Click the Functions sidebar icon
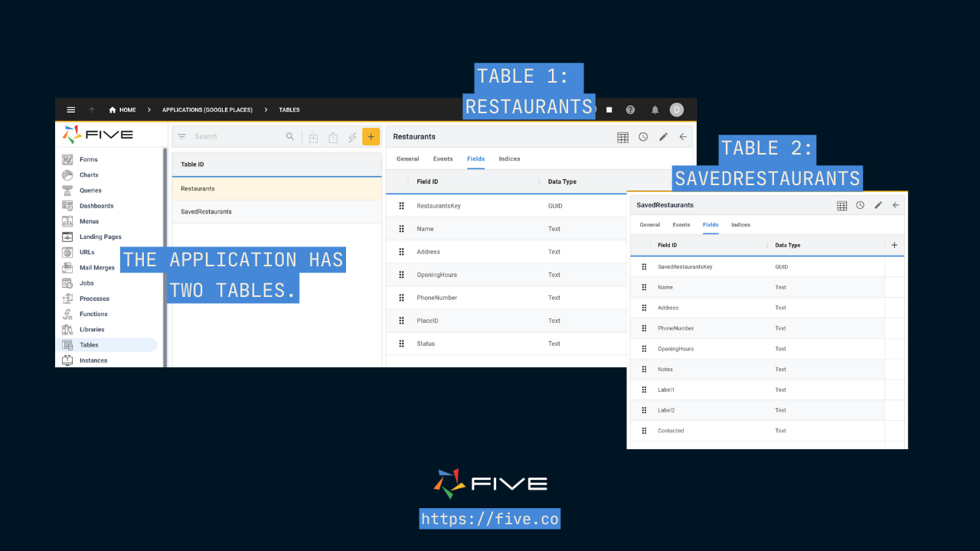The width and height of the screenshot is (980, 551). [x=67, y=314]
